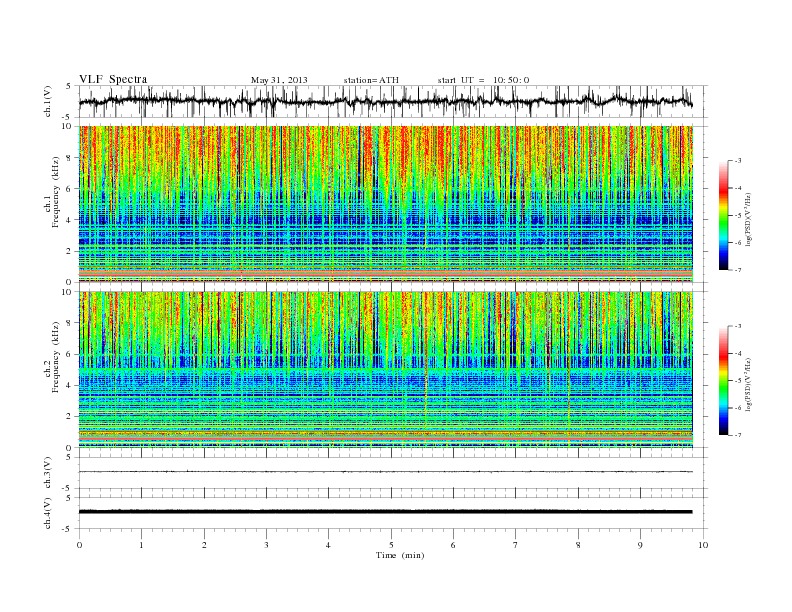
Task: Click the ch.3 voltage waveform trace
Action: coord(386,472)
